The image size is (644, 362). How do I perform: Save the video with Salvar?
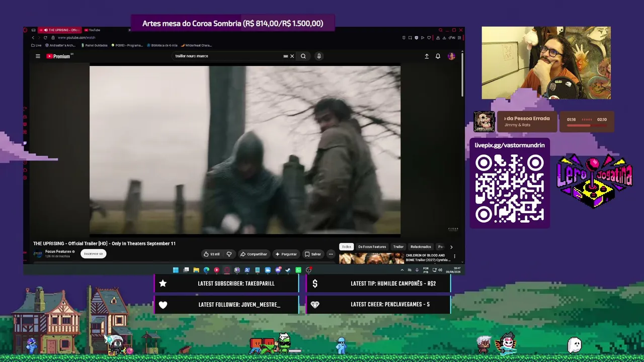312,254
